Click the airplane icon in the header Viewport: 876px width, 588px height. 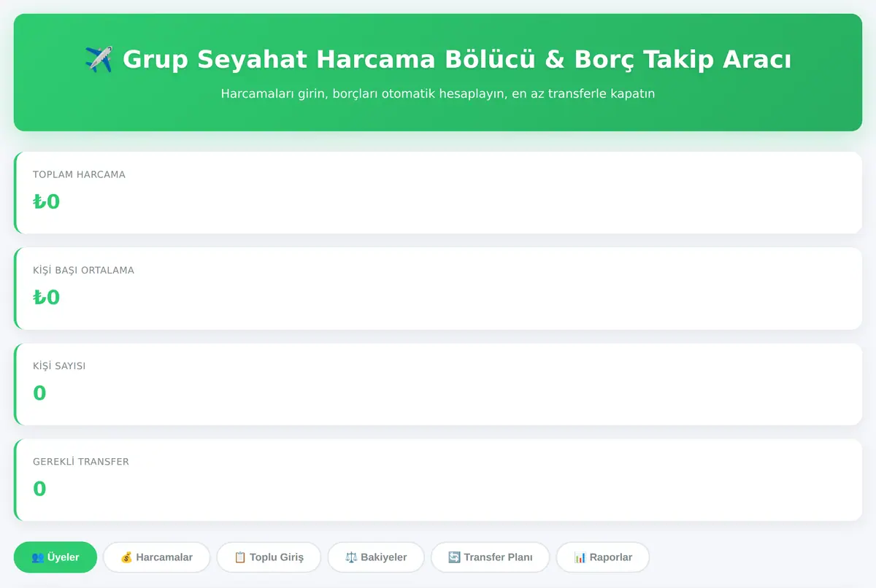[99, 59]
